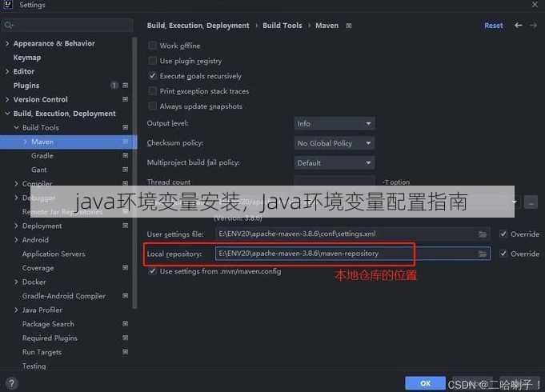Open the Checksum policy dropdown

(x=335, y=143)
